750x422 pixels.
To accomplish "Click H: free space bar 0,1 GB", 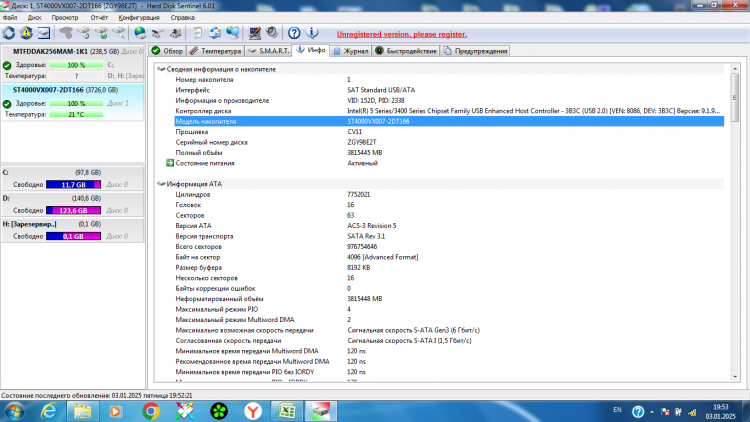I will pos(73,236).
